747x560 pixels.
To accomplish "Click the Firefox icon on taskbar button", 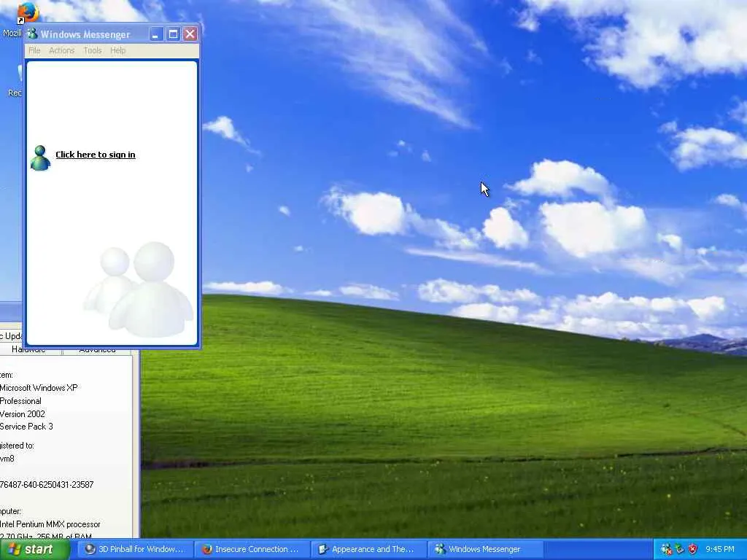I will pos(206,549).
